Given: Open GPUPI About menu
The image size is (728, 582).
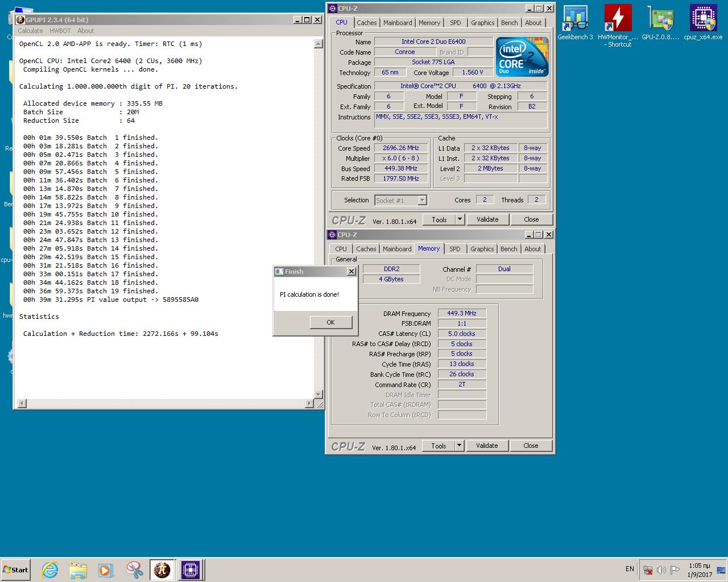Looking at the screenshot, I should pyautogui.click(x=86, y=31).
